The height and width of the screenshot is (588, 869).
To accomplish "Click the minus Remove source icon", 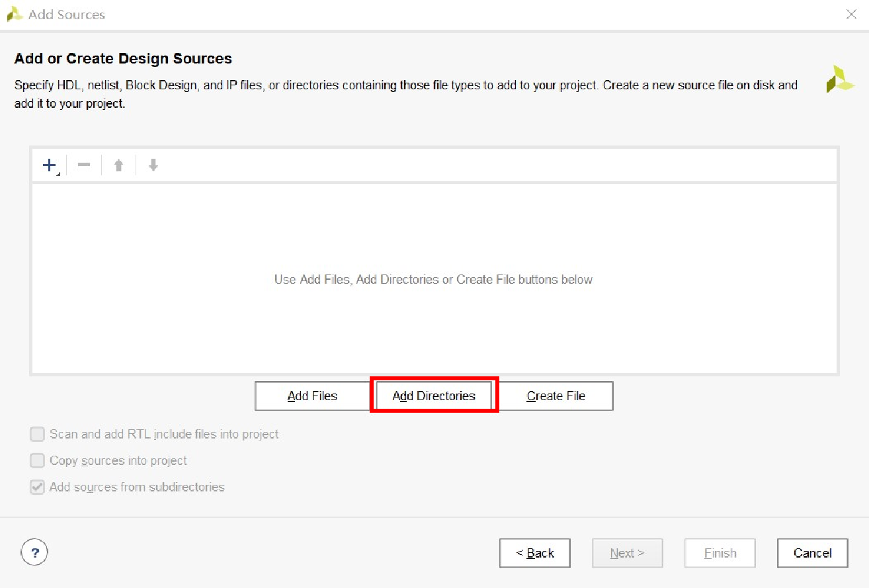I will click(84, 165).
